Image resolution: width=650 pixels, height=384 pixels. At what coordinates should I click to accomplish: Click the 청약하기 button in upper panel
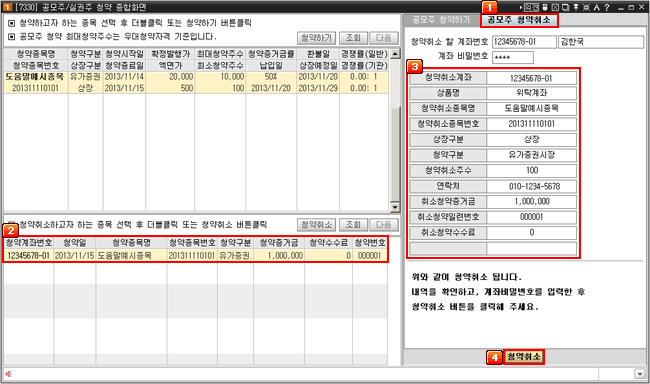point(316,38)
